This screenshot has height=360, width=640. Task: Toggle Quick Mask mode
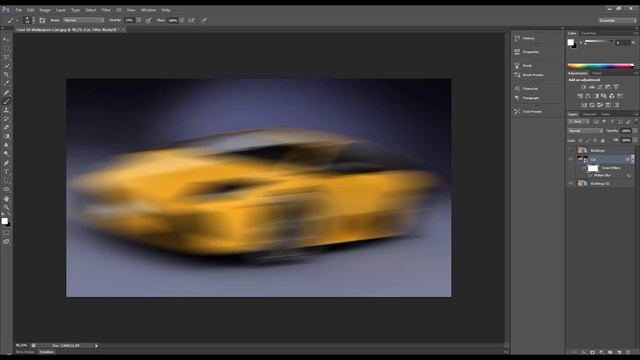click(6, 232)
